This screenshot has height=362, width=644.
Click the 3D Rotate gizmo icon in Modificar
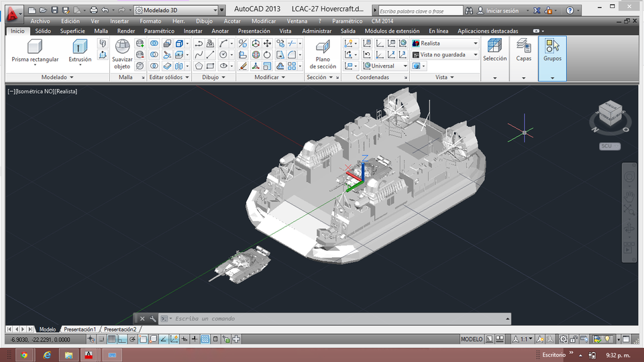click(x=256, y=54)
